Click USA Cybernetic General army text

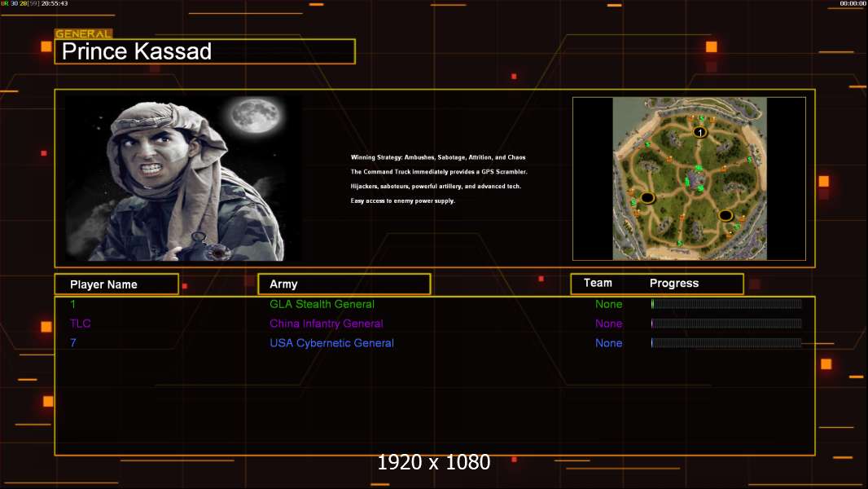pos(331,343)
